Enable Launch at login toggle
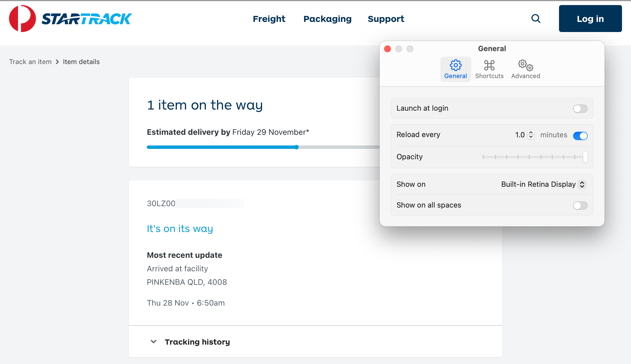 [580, 109]
